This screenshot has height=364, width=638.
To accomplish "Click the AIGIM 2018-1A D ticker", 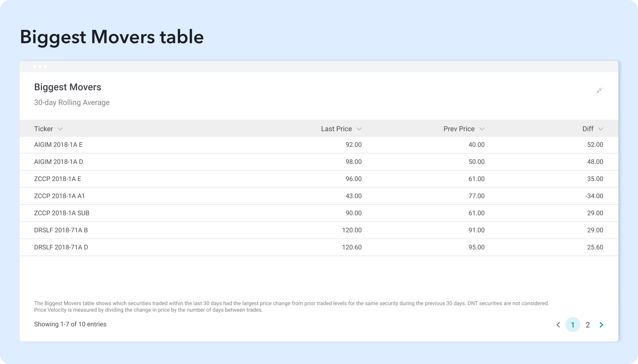I will tap(58, 162).
